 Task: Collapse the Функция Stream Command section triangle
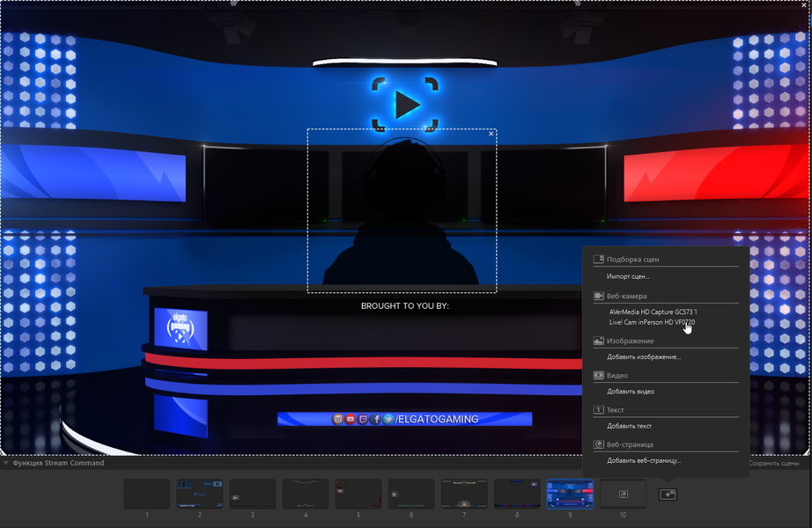5,463
